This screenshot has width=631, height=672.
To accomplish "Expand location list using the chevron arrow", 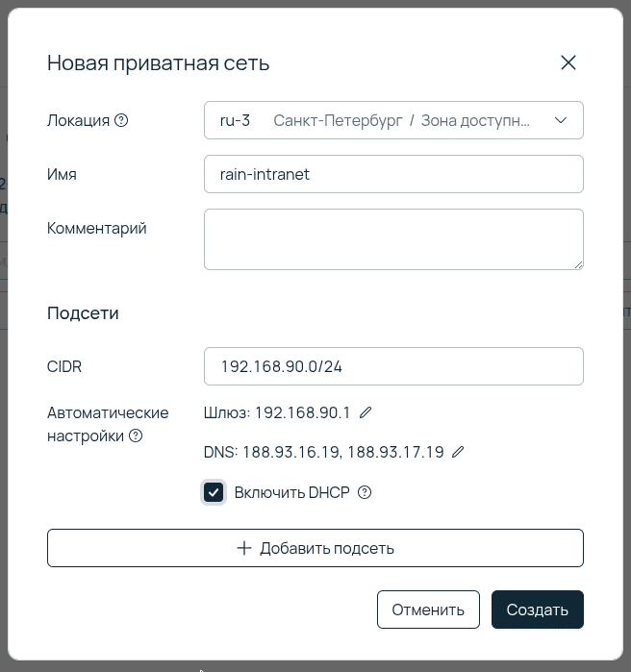I will (x=562, y=121).
